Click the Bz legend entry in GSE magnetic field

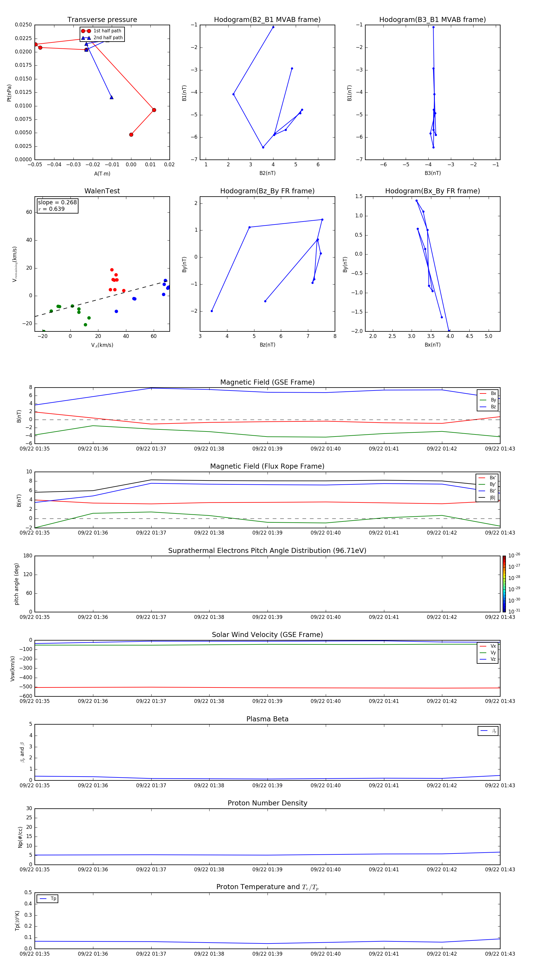(488, 407)
